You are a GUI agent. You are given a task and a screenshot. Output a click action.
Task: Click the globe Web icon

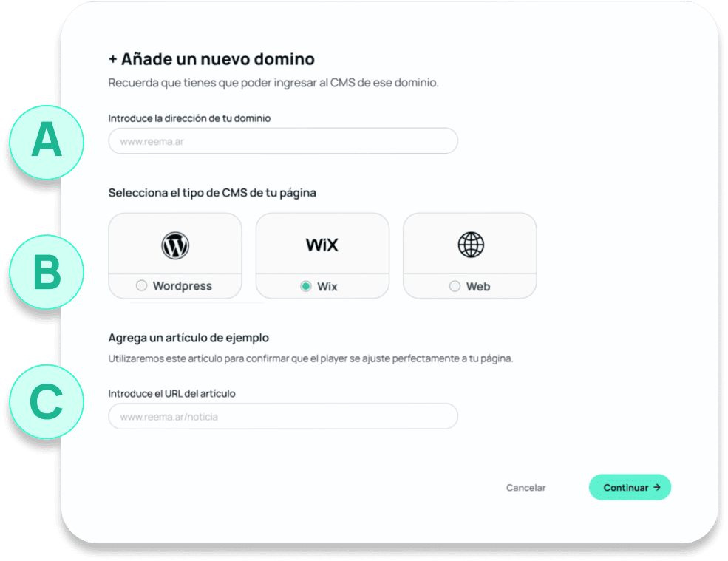[x=471, y=245]
